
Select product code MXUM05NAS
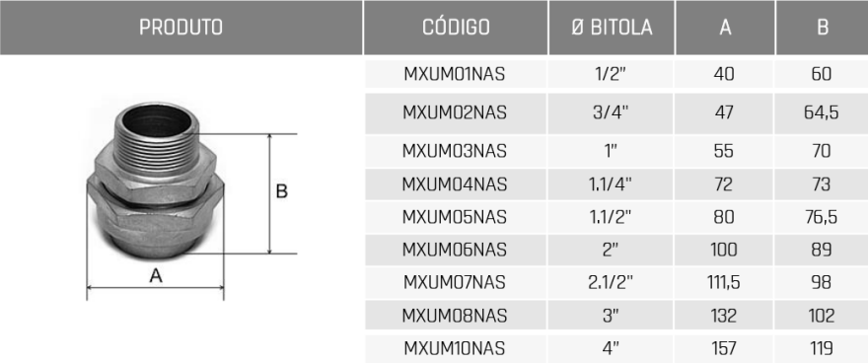(455, 217)
